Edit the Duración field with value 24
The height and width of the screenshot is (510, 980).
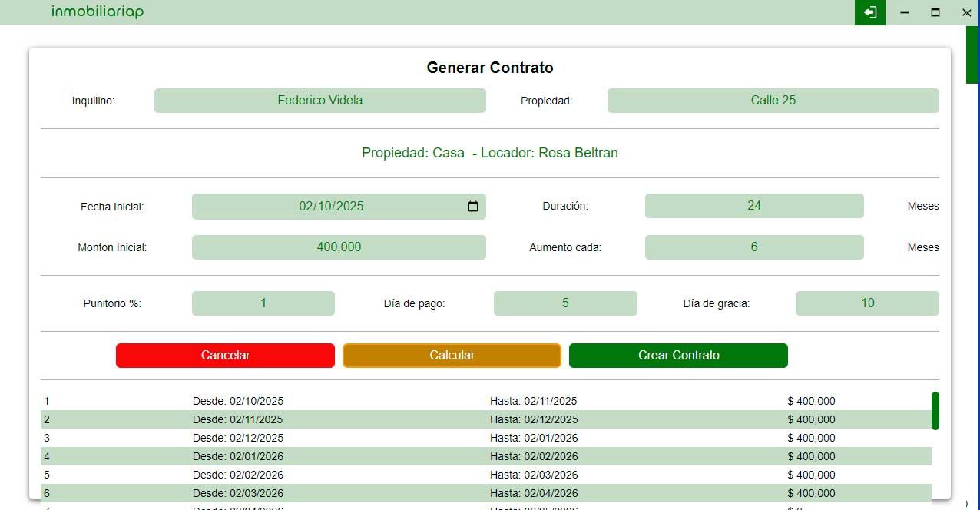click(x=753, y=206)
